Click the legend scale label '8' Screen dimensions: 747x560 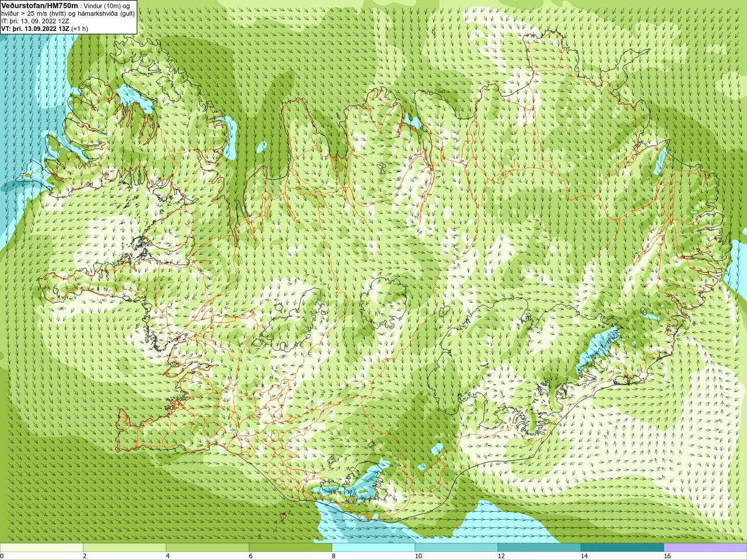[334, 556]
